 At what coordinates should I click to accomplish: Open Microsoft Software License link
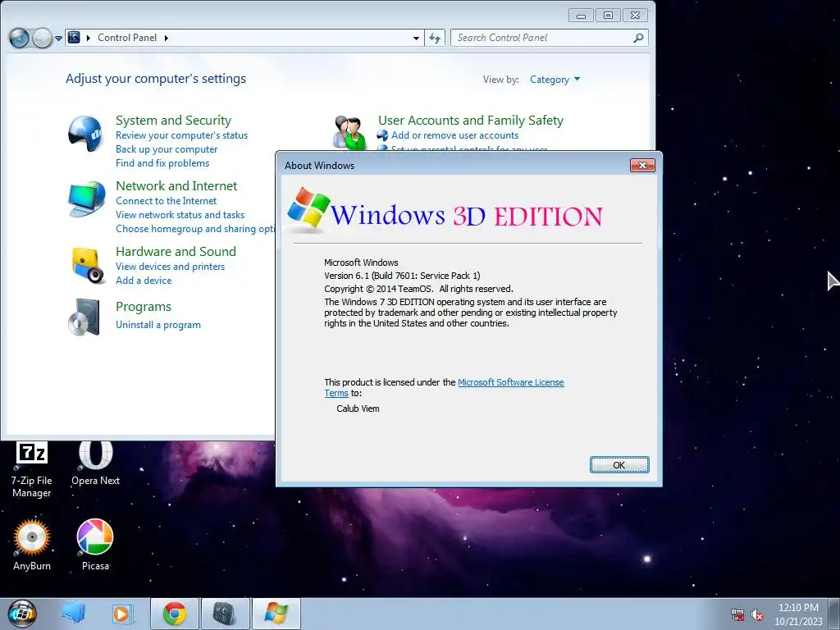click(510, 382)
